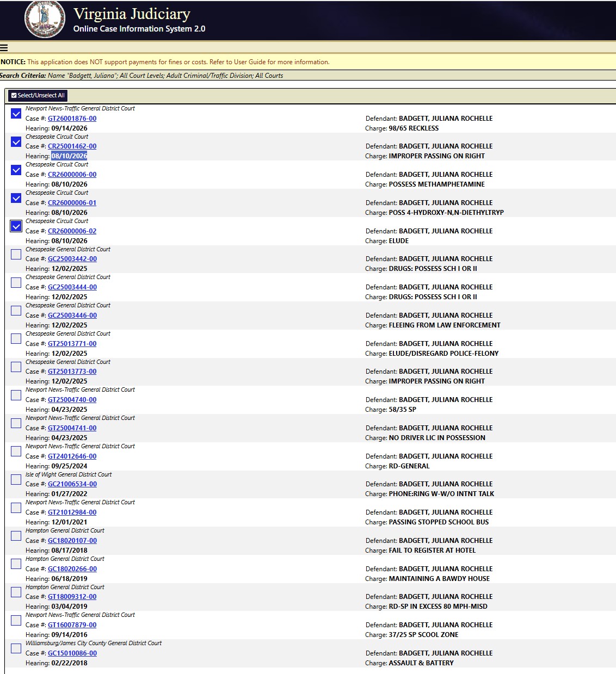Select checkbox for case GC21006534-00
The width and height of the screenshot is (616, 674).
[16, 479]
